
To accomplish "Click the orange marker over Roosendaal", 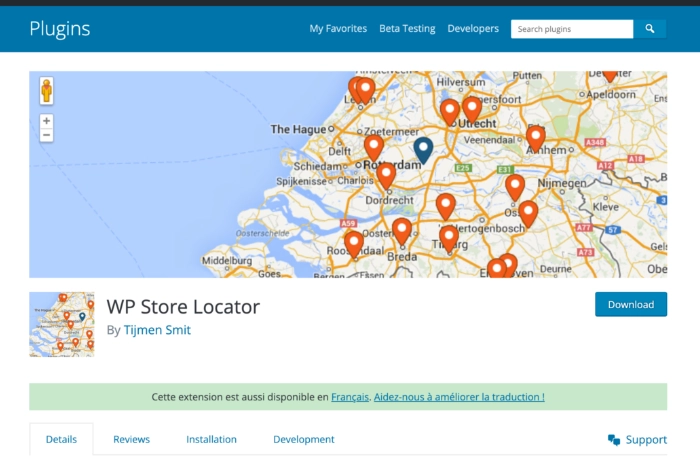I will pos(354,244).
